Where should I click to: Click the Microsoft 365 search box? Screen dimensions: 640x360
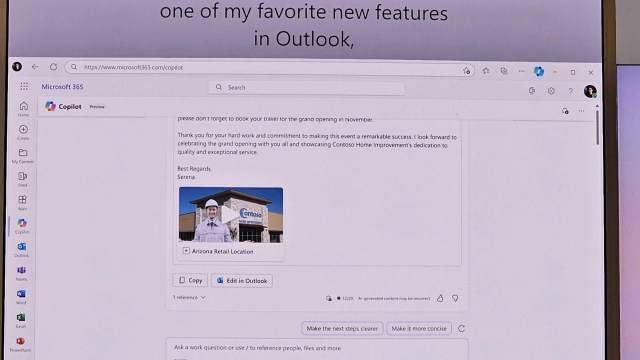307,87
